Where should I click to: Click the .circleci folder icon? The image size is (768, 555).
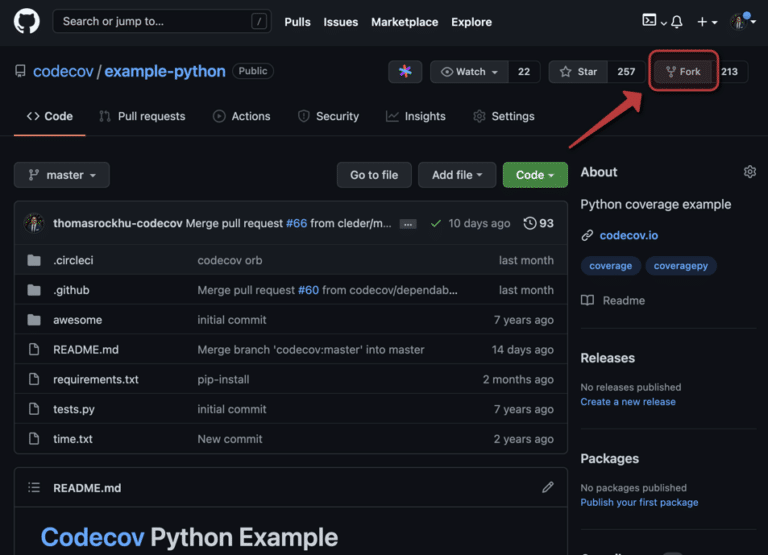(34, 260)
